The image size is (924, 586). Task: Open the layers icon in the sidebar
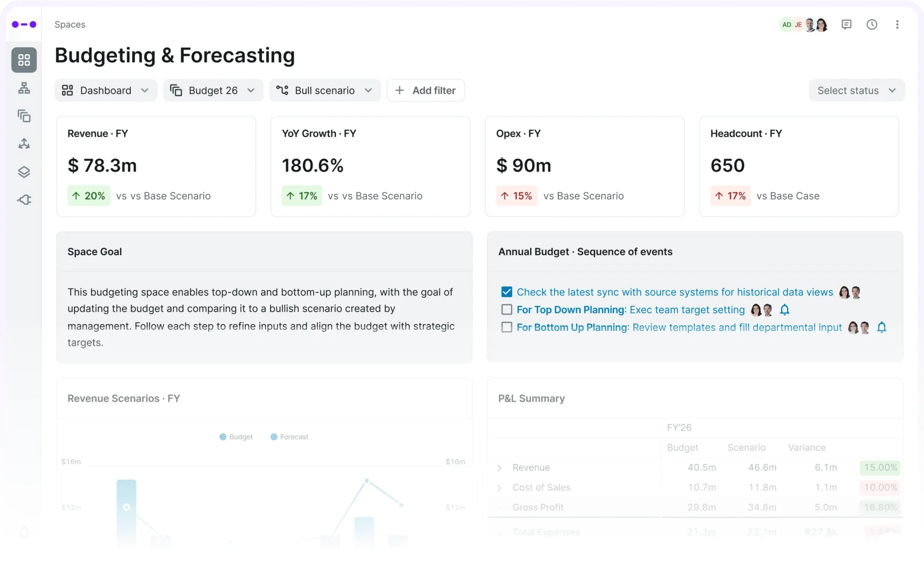[24, 172]
